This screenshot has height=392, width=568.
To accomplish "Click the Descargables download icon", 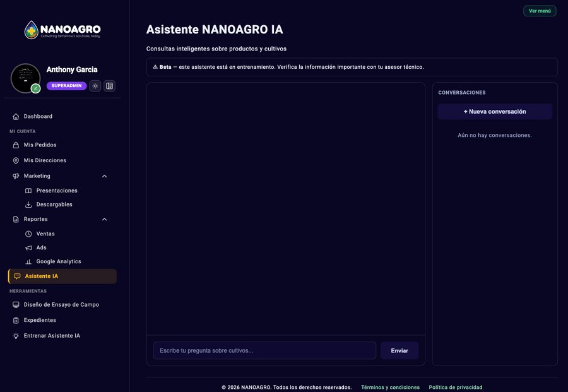I will click(28, 205).
